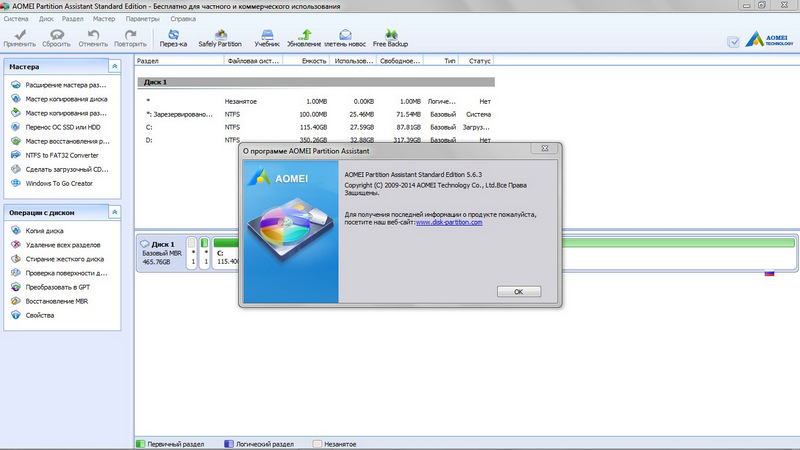
Task: Select the C: partition row in list
Action: (315, 127)
